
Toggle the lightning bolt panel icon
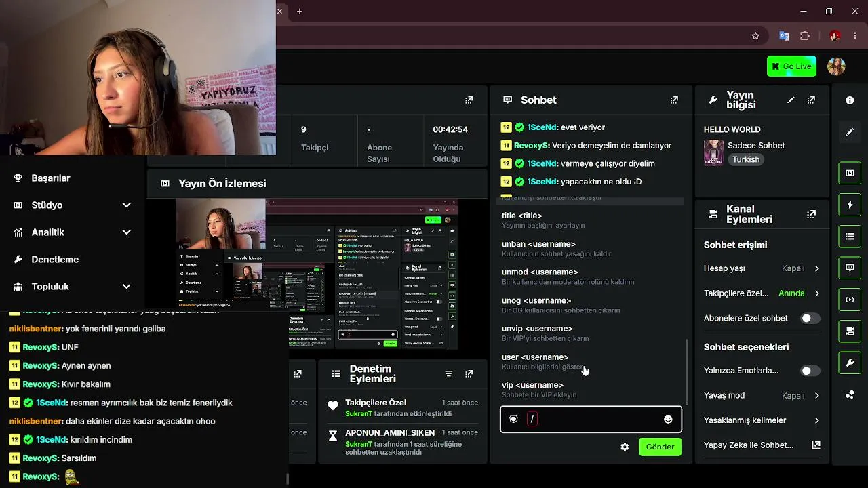850,204
